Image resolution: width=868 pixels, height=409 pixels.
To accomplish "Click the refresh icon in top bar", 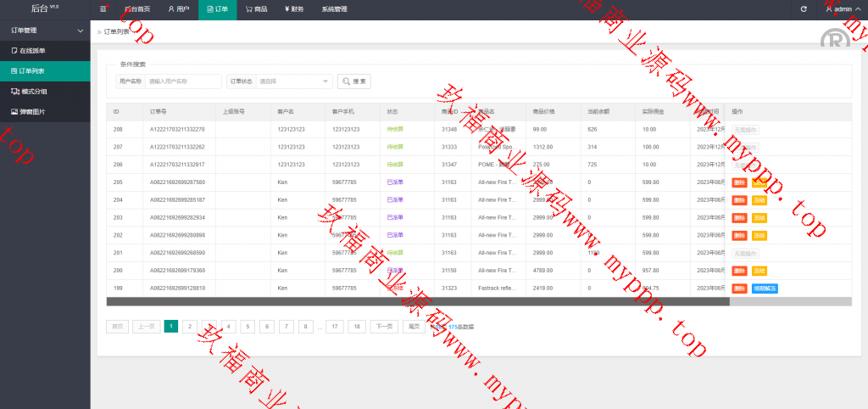I will point(804,9).
